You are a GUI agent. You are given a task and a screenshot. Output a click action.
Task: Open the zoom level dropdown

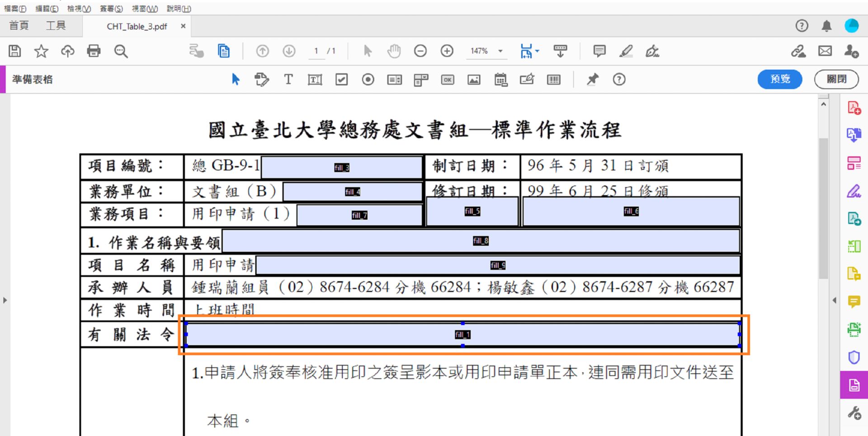(500, 51)
